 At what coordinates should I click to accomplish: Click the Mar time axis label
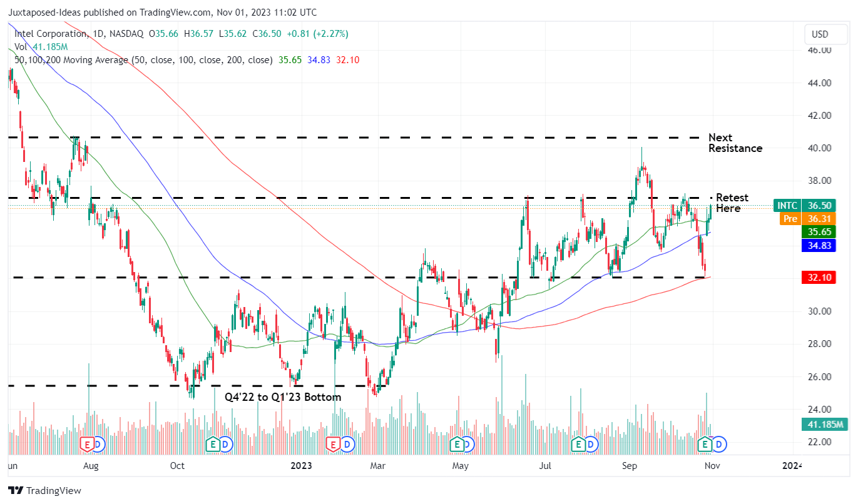point(377,466)
